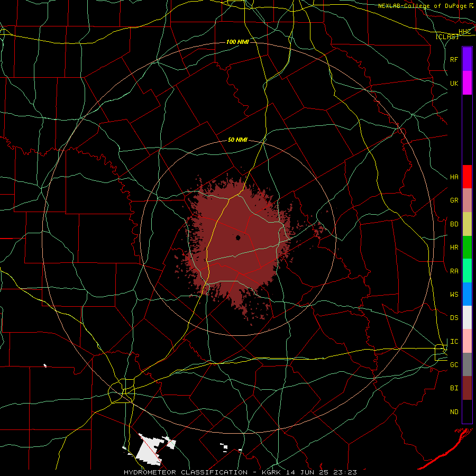Click the black radar site dot at center
476x476 pixels.
[238, 237]
